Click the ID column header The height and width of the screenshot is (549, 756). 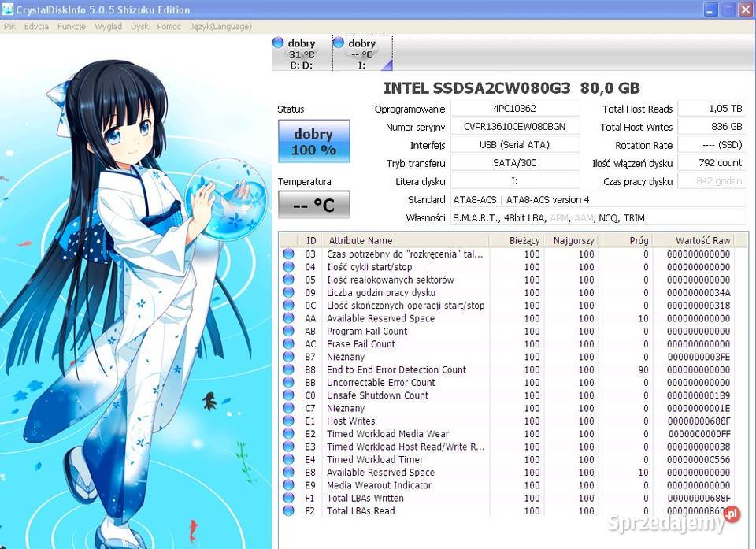tap(311, 240)
